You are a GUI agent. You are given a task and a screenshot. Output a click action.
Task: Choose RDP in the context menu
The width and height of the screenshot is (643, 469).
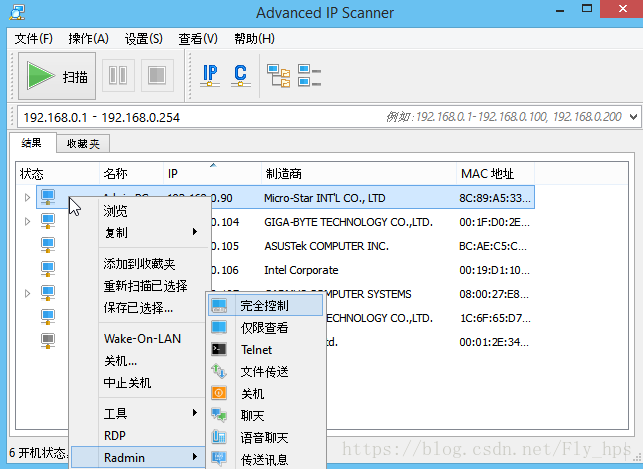(139, 435)
